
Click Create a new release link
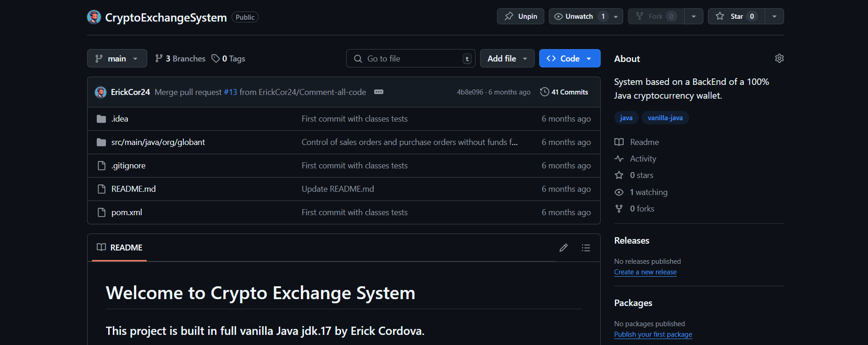645,272
